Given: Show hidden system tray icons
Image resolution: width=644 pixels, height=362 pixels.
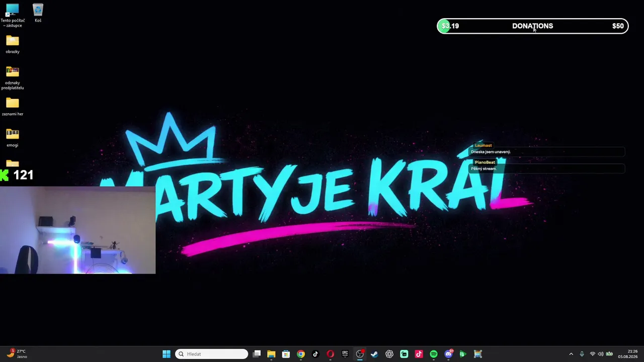Looking at the screenshot, I should coord(571,354).
